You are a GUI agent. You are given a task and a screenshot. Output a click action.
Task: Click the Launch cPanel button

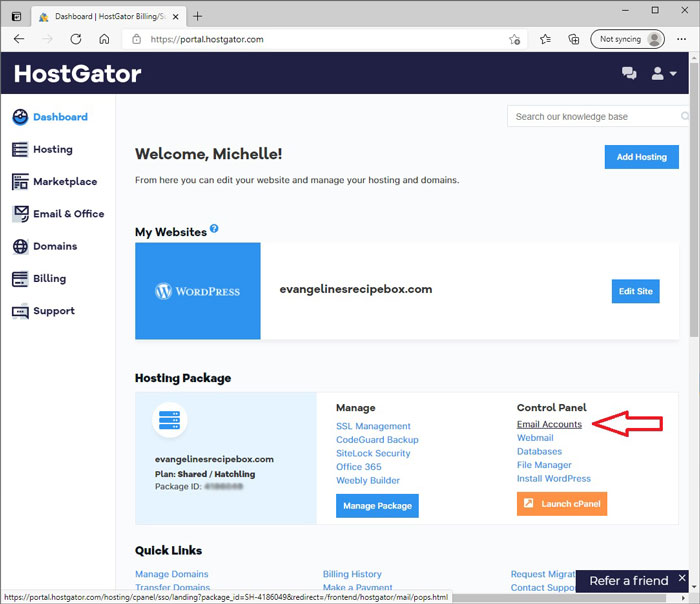tap(562, 504)
